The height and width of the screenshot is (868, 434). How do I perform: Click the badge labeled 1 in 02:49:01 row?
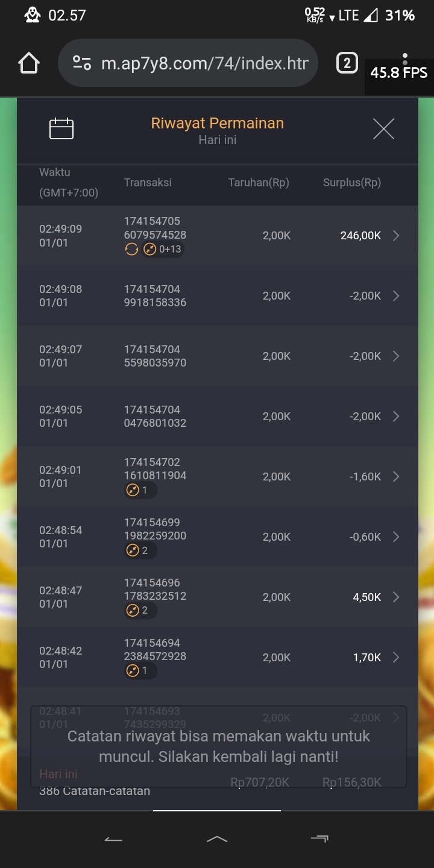tap(140, 490)
